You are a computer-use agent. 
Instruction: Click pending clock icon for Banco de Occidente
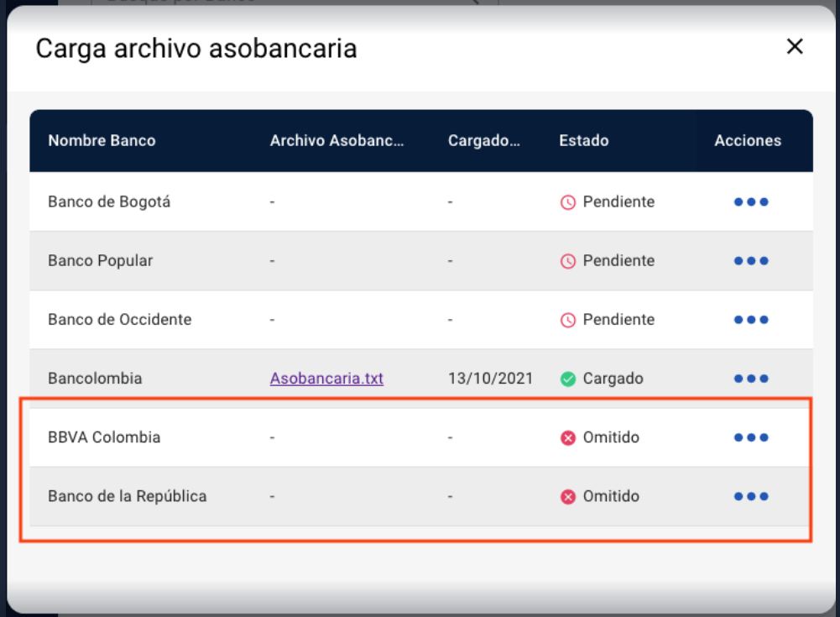[x=568, y=320]
